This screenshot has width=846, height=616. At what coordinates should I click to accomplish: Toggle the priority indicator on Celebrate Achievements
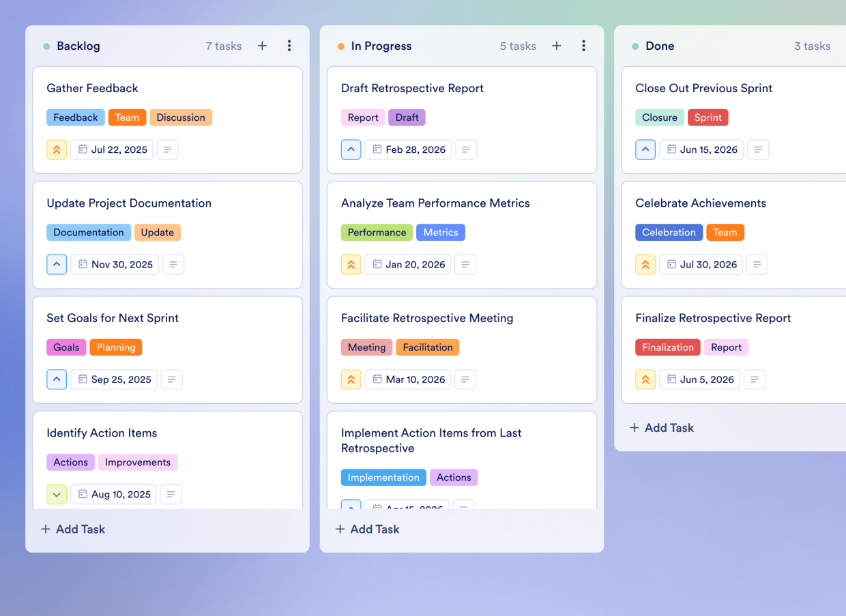[x=645, y=264]
